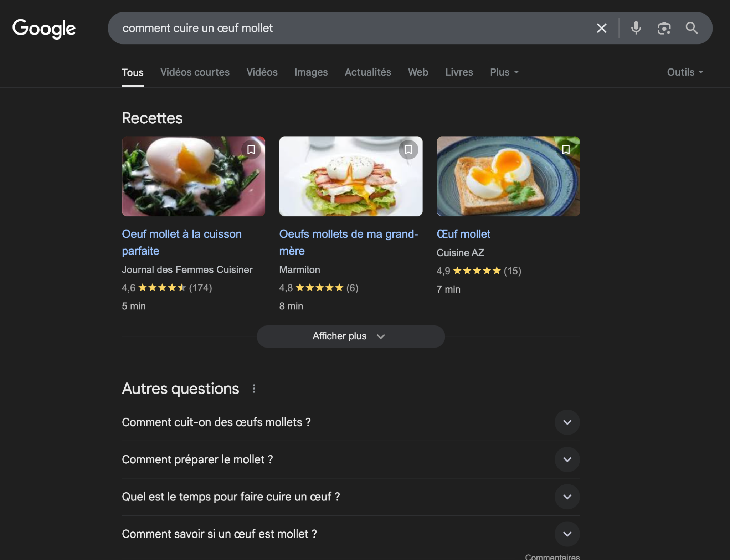Save the Marmiton grand-mère recipe bookmark

[x=408, y=150]
